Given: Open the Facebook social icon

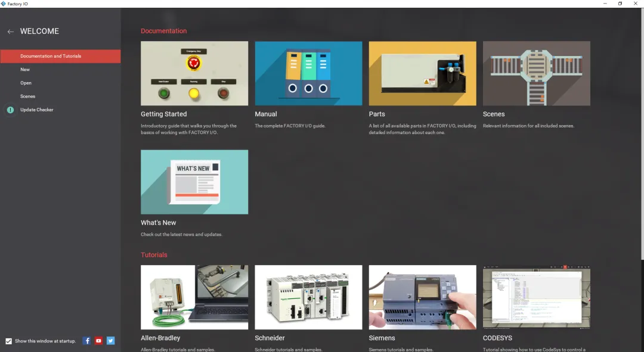Looking at the screenshot, I should pos(86,341).
